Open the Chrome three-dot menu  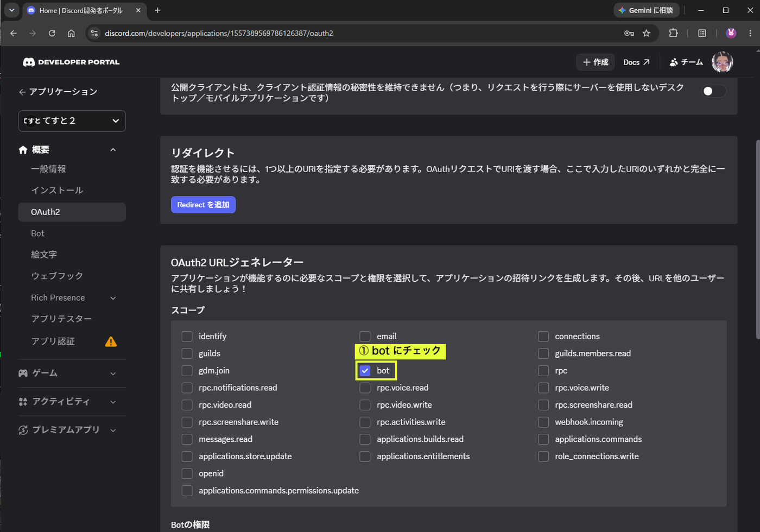pyautogui.click(x=750, y=33)
